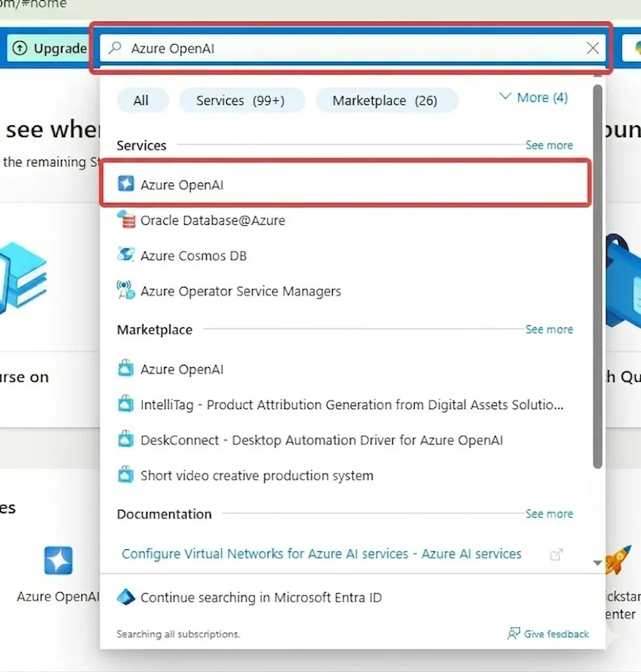Click the Microsoft Entra ID diamond icon

coord(126,597)
